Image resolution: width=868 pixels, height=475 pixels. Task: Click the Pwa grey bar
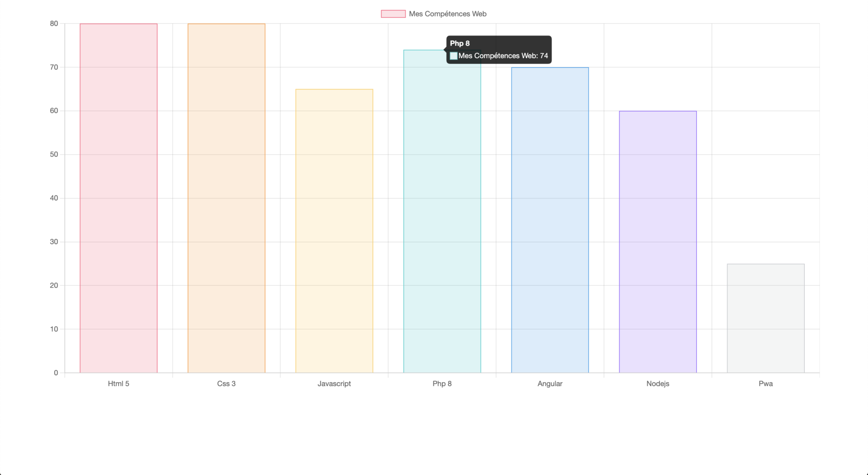pos(766,318)
